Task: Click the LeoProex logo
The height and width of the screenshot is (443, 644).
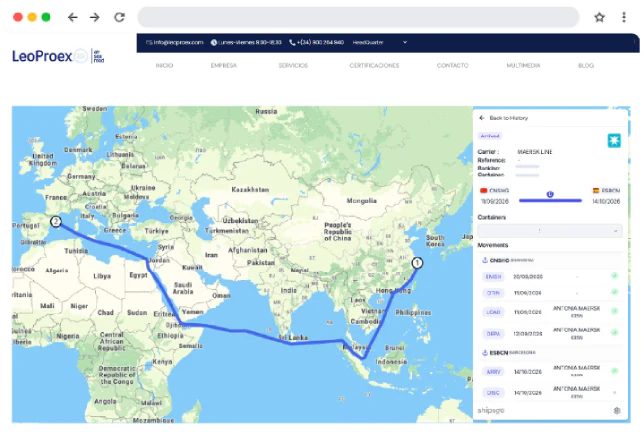Action: [x=58, y=56]
